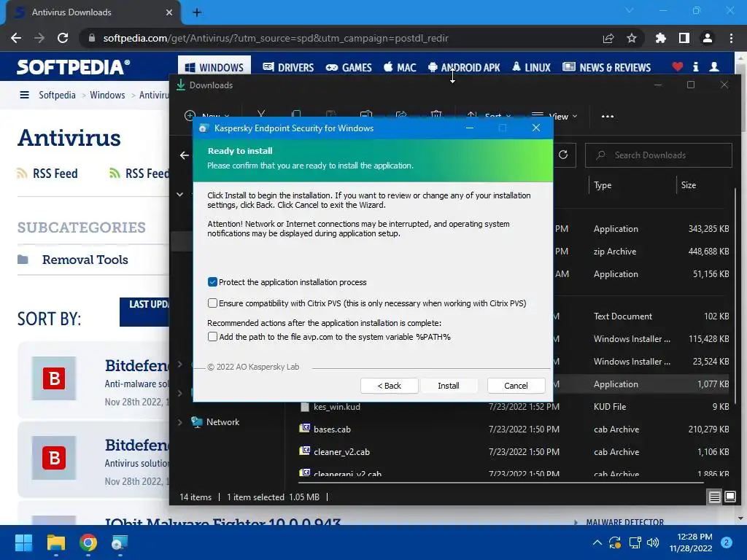Open the GAMES section on Softpedia
This screenshot has width=747, height=560.
(x=348, y=68)
